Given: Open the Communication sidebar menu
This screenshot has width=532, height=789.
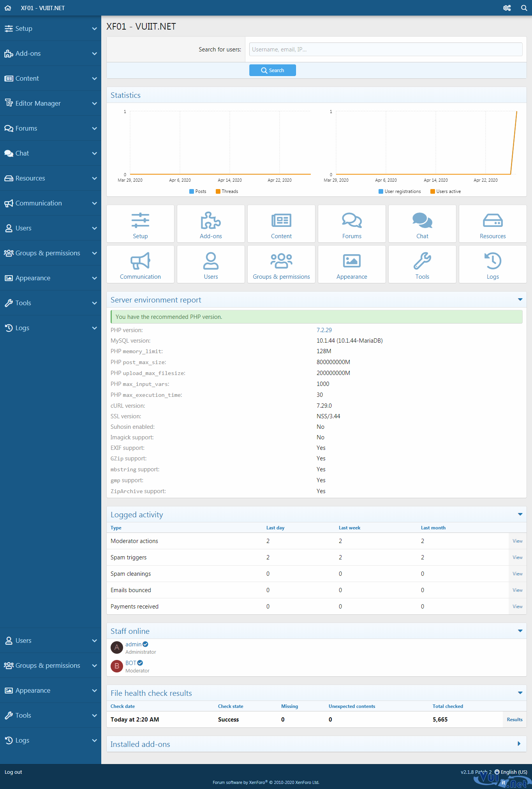Looking at the screenshot, I should coord(51,203).
